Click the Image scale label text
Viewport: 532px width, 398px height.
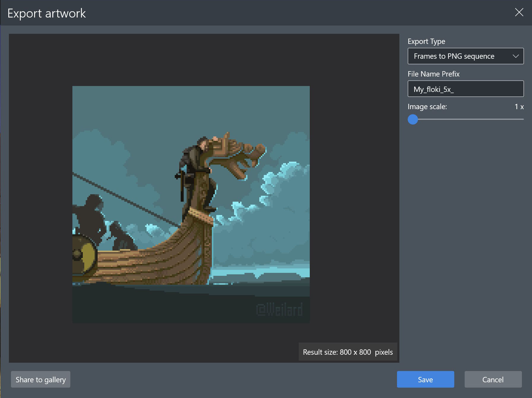pos(427,106)
